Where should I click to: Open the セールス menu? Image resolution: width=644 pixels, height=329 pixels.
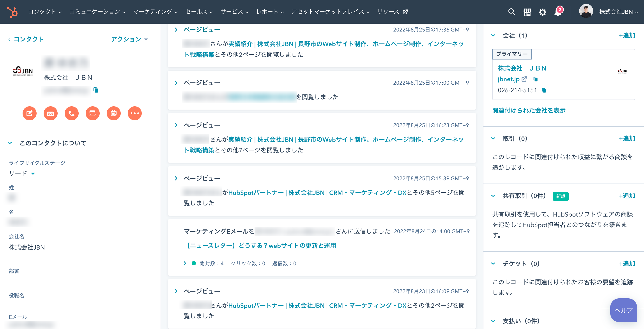pos(199,12)
